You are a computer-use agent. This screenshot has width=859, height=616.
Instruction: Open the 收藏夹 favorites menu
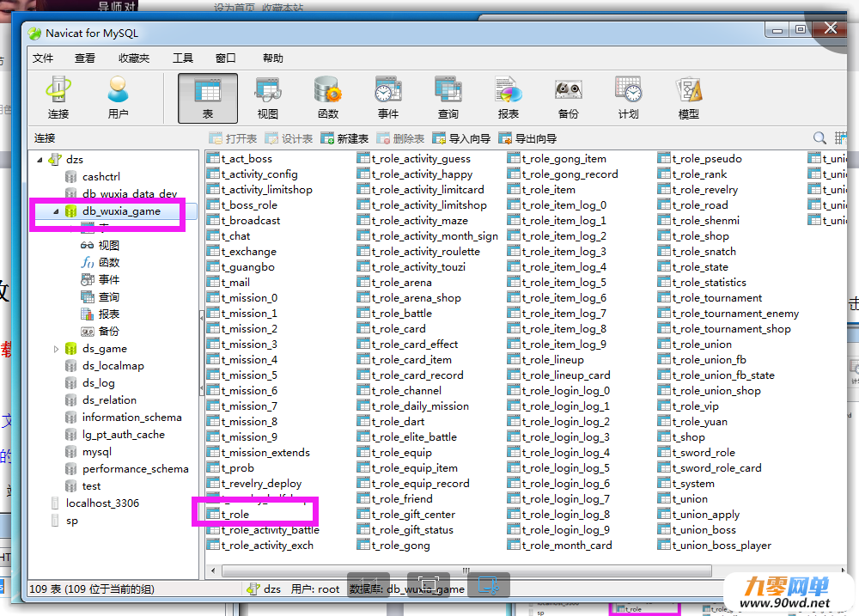point(134,58)
